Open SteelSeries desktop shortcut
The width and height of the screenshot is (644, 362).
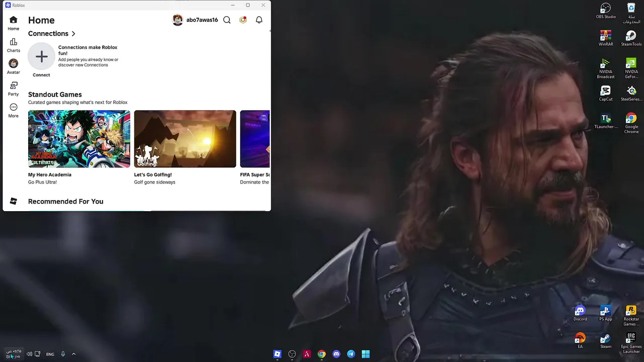631,94
